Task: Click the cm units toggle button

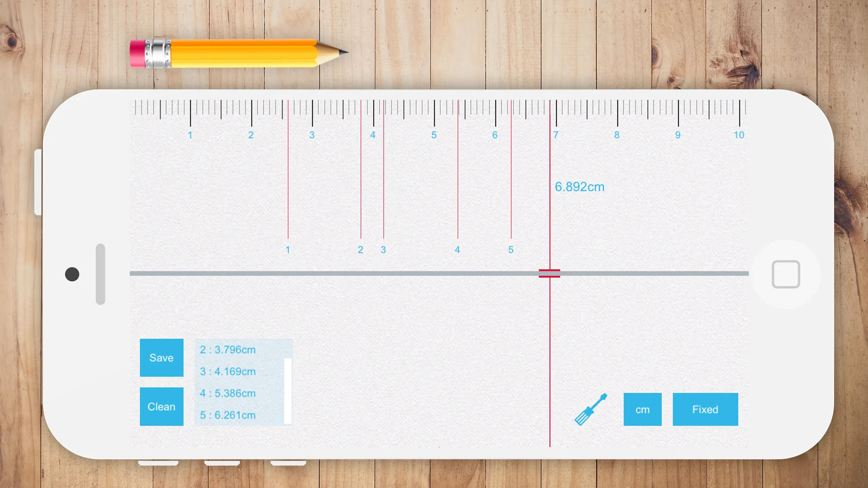Action: click(643, 409)
